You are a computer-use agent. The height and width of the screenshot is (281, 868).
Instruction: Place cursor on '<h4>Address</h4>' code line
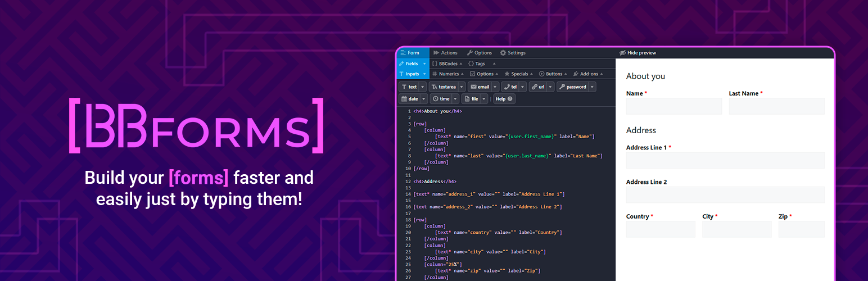tap(435, 182)
